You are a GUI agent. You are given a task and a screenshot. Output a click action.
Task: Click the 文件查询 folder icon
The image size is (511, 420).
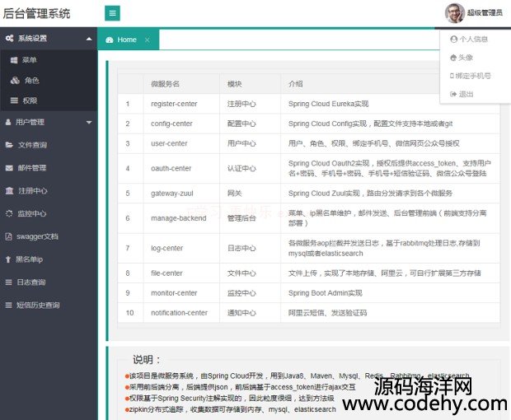9,145
